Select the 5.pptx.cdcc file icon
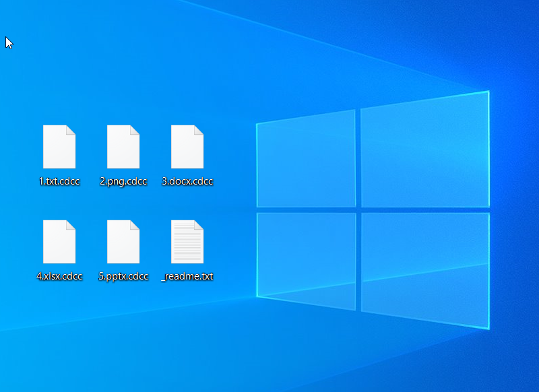 (x=123, y=242)
